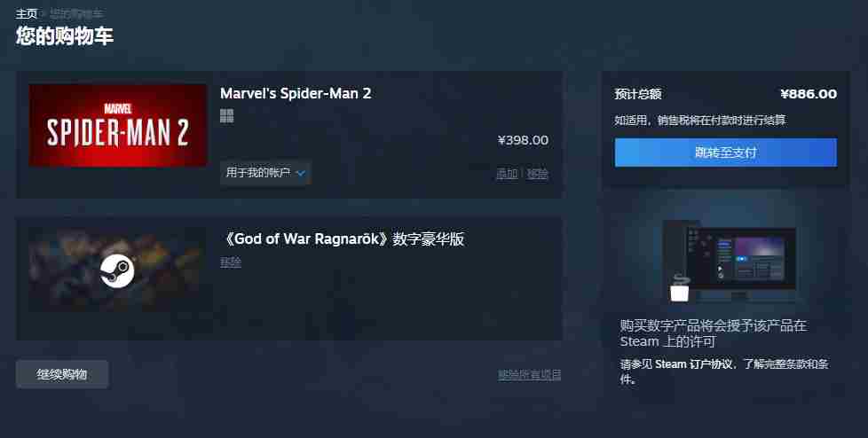
Task: Open the God of War Ragnarök 数字豪华版 title
Action: (x=342, y=239)
